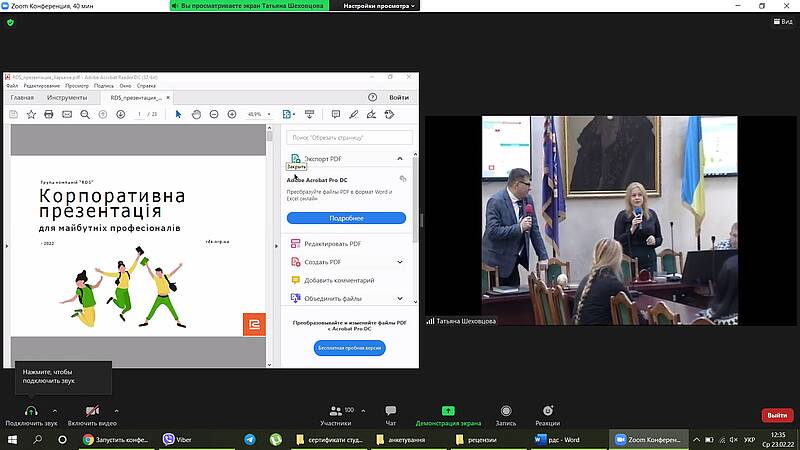This screenshot has height=450, width=800.
Task: Zoom out with minus circle icon
Action: pyautogui.click(x=214, y=114)
